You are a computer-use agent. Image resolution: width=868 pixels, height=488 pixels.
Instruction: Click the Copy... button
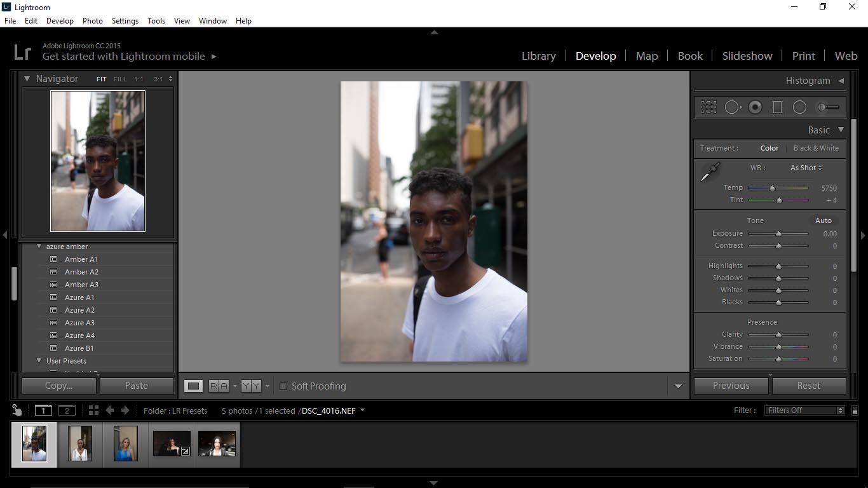pos(59,386)
